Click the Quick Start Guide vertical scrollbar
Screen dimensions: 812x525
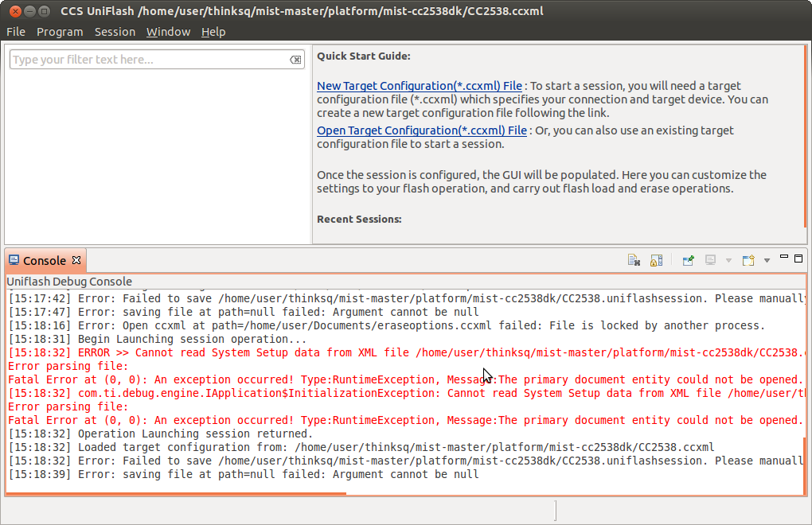pos(806,136)
